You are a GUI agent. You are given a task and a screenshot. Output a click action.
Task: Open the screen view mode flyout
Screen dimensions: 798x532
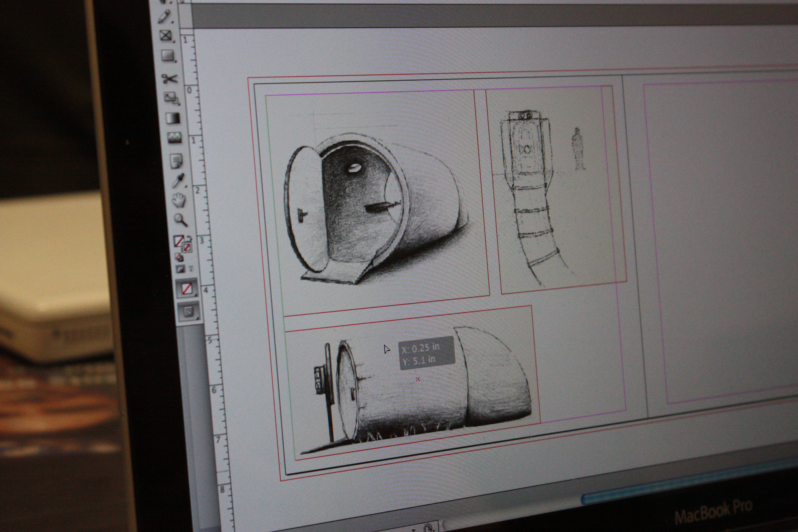pyautogui.click(x=189, y=311)
